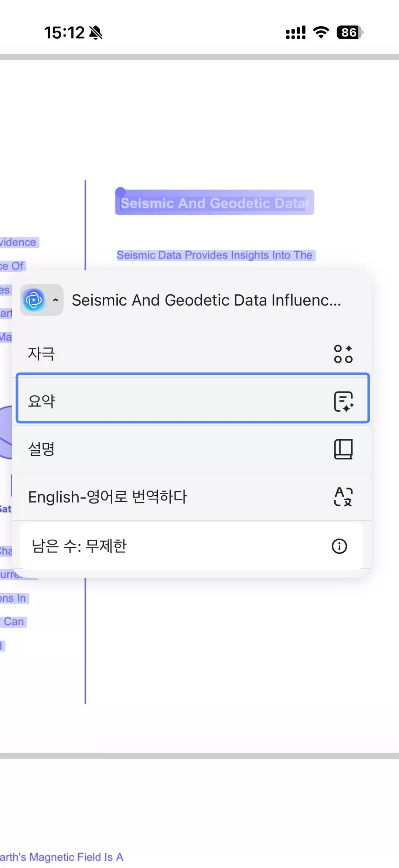
Task: Tap the summarize note icon beside 요약
Action: click(x=344, y=401)
